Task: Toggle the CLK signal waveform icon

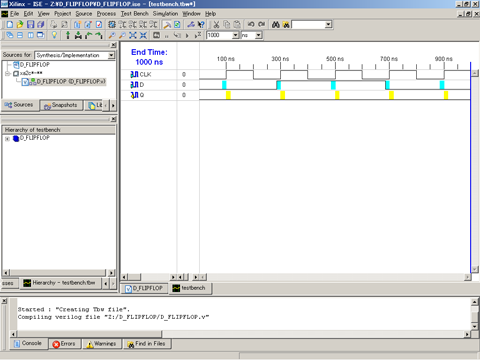Action: click(x=134, y=74)
